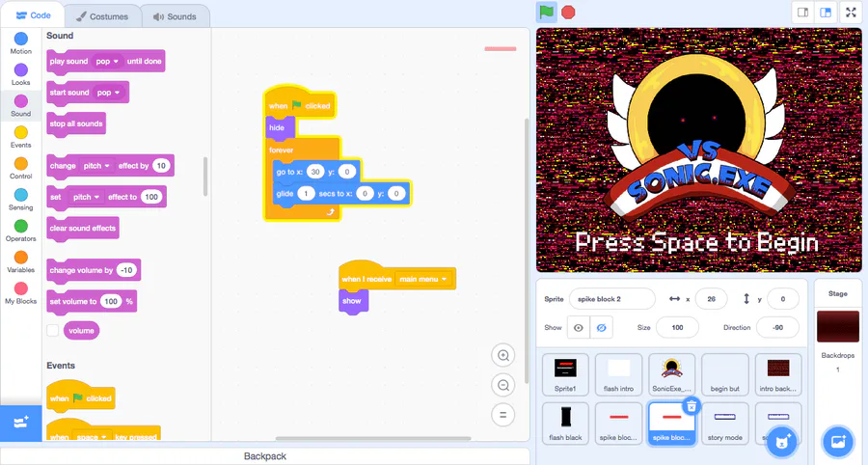Open pitch dropdown in set effect block
This screenshot has height=465, width=868.
pos(87,197)
